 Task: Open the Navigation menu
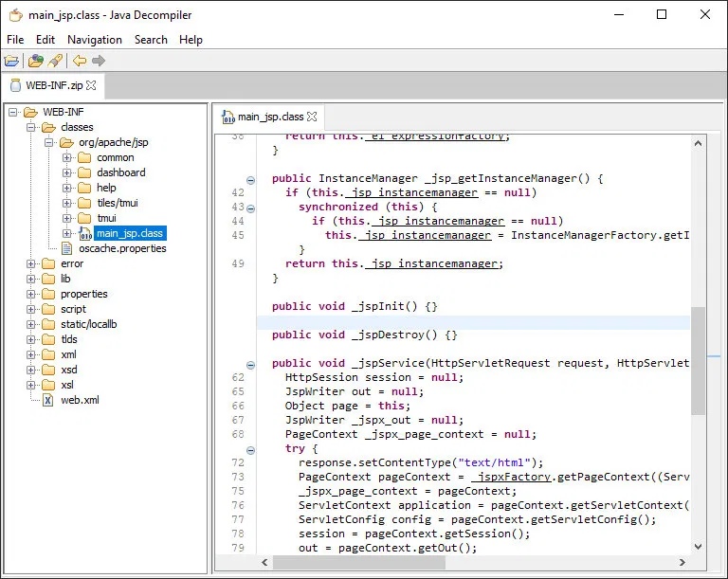click(95, 40)
